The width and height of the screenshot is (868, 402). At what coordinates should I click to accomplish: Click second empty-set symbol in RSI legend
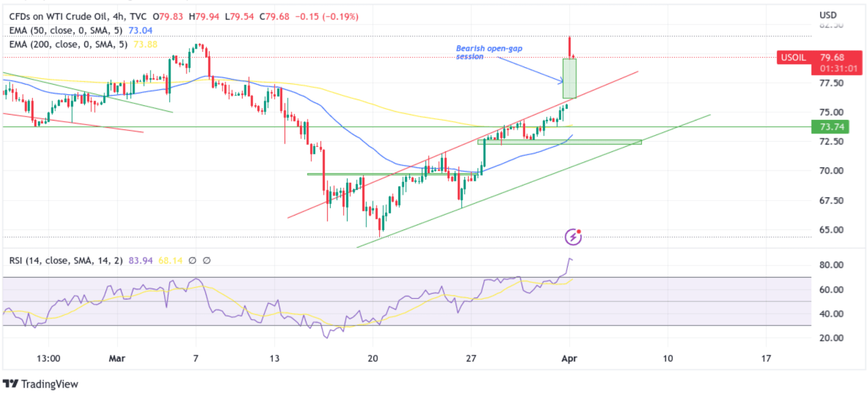coord(207,261)
